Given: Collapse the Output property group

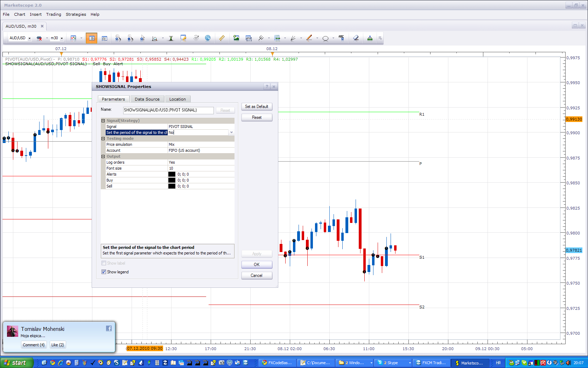Looking at the screenshot, I should 103,156.
